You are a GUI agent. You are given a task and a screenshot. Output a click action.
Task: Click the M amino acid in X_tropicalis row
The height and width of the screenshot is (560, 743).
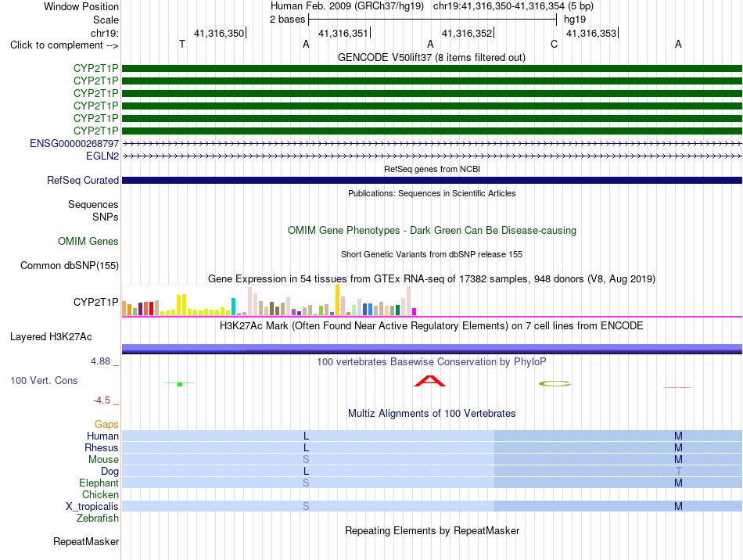(x=679, y=507)
